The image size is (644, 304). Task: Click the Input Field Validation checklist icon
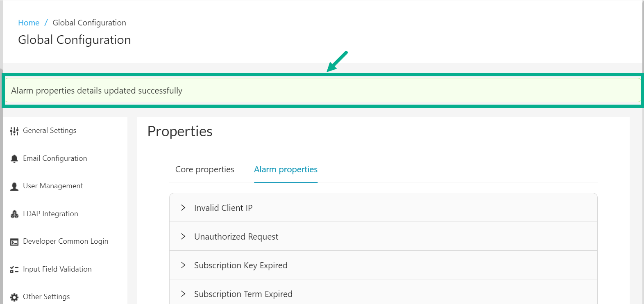(14, 269)
